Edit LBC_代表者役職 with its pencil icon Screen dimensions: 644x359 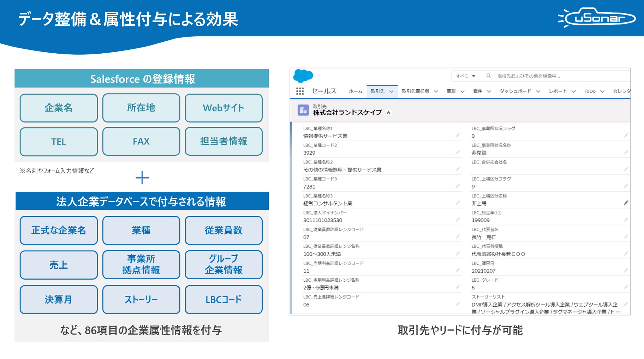tap(626, 254)
